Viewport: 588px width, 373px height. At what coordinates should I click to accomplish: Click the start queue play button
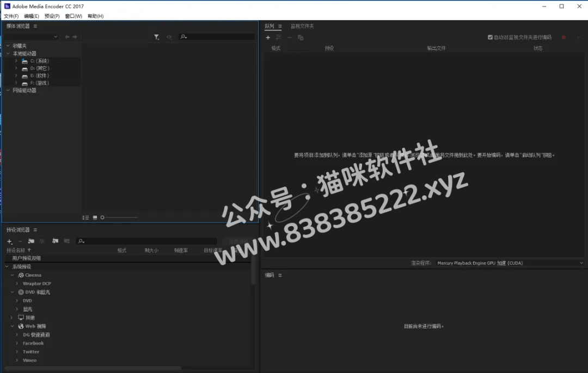coord(579,38)
